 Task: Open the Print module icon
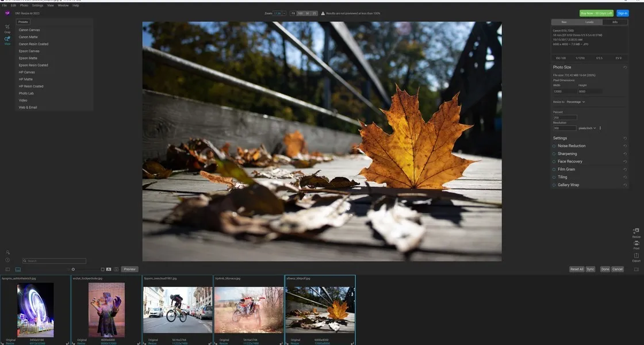637,243
